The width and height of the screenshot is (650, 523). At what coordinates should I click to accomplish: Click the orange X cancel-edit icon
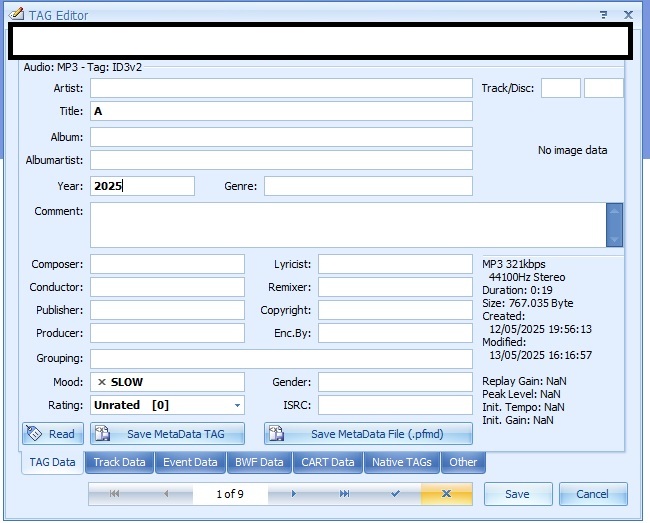coord(446,494)
